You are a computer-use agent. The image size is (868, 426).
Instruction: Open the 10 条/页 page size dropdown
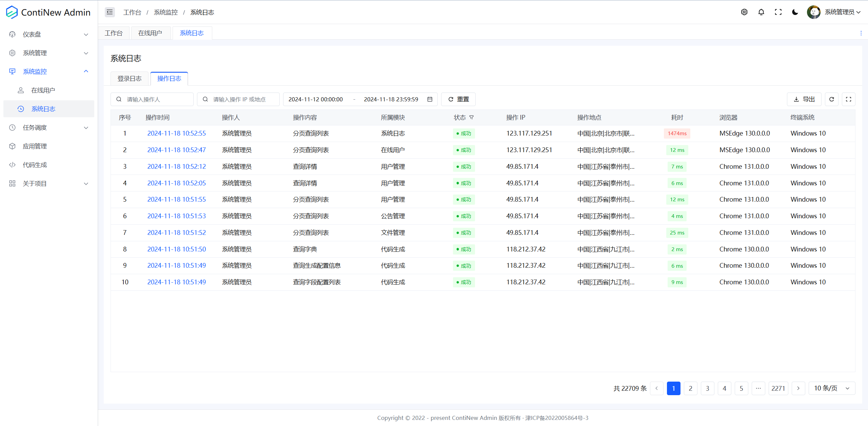832,388
